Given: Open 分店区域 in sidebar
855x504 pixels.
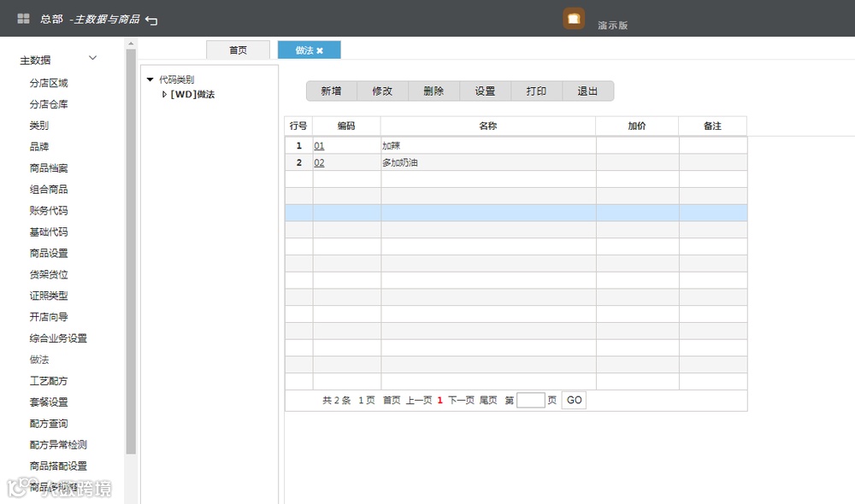Looking at the screenshot, I should 49,83.
